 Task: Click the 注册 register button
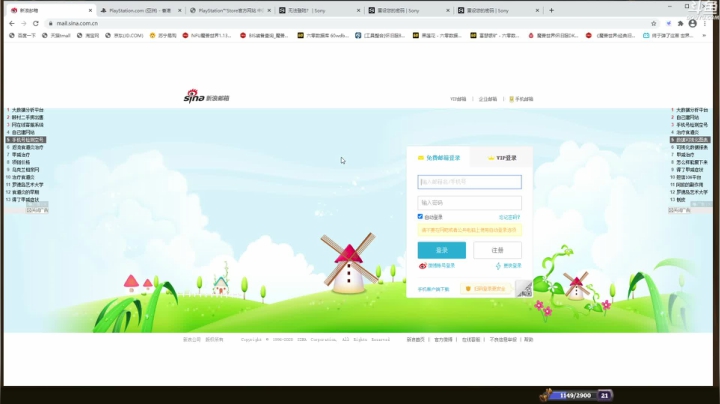497,250
